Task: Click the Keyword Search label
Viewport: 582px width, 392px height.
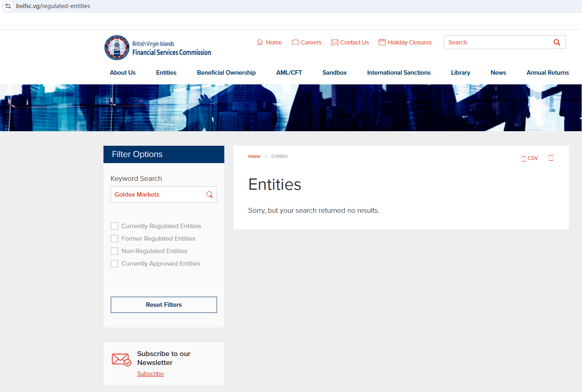Action: point(136,178)
